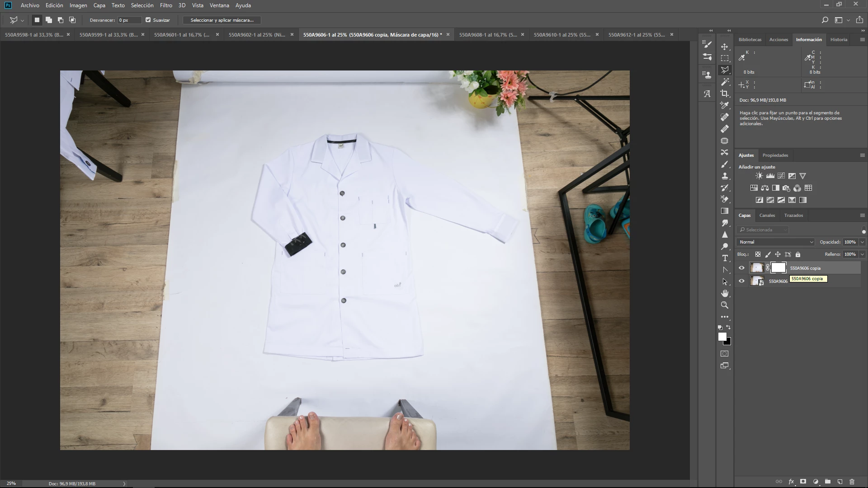
Task: Click the Magic Wand tool
Action: 725,82
